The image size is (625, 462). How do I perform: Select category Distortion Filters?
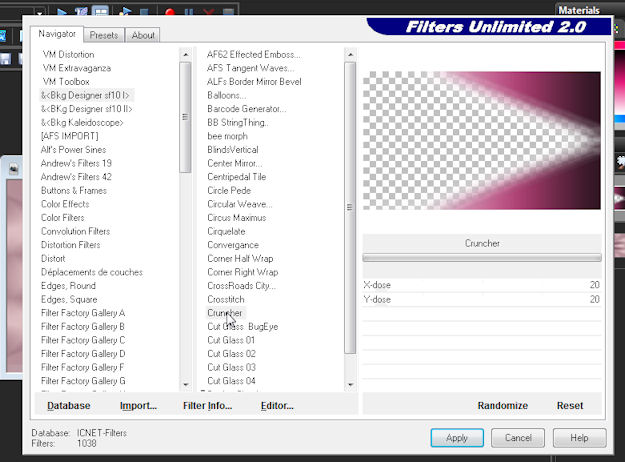(71, 245)
